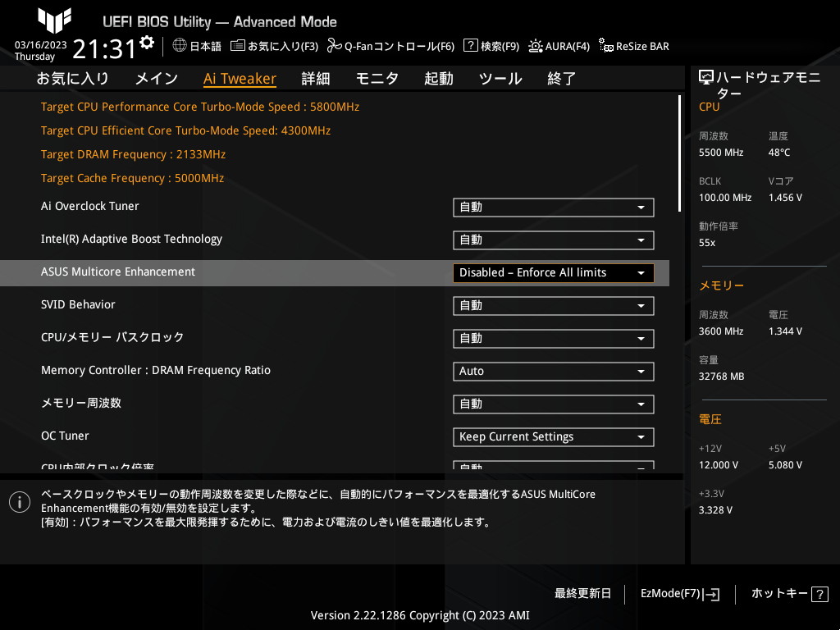Click Target Cache Frequency : 5000MHz text
The width and height of the screenshot is (840, 630).
pyautogui.click(x=132, y=178)
